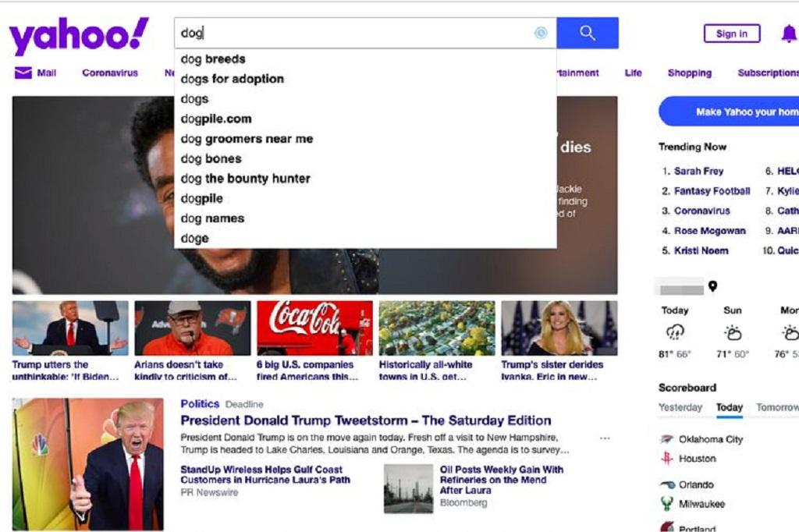The width and height of the screenshot is (799, 532).
Task: Open the Fantasy Football trending link
Action: [x=712, y=191]
